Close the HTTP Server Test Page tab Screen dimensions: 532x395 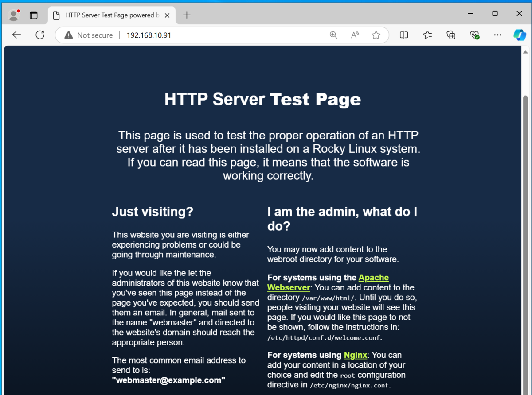pyautogui.click(x=167, y=15)
